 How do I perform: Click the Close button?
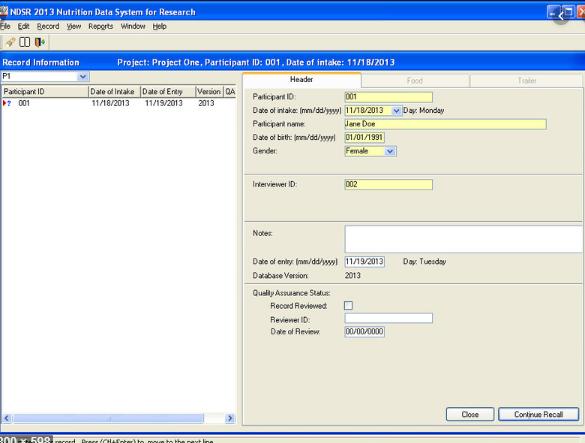pyautogui.click(x=470, y=414)
